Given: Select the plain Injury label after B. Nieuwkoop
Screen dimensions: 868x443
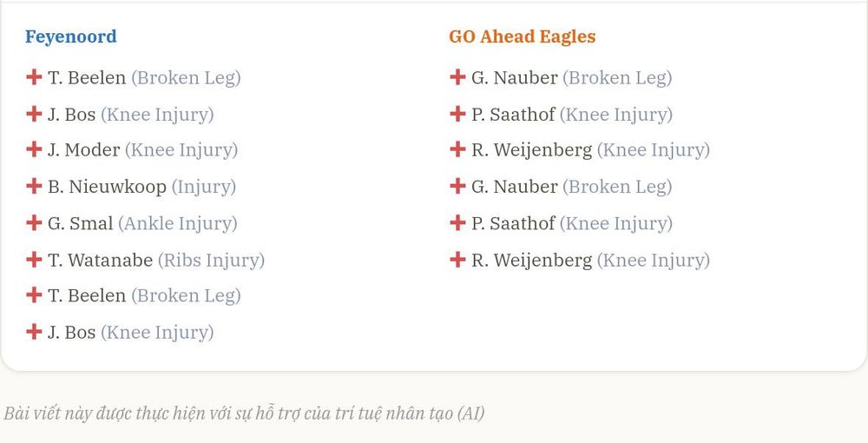Looking at the screenshot, I should coord(204,187).
